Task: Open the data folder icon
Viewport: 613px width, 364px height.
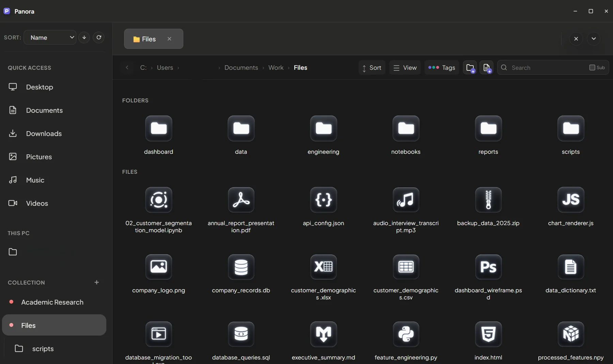Action: [x=241, y=129]
